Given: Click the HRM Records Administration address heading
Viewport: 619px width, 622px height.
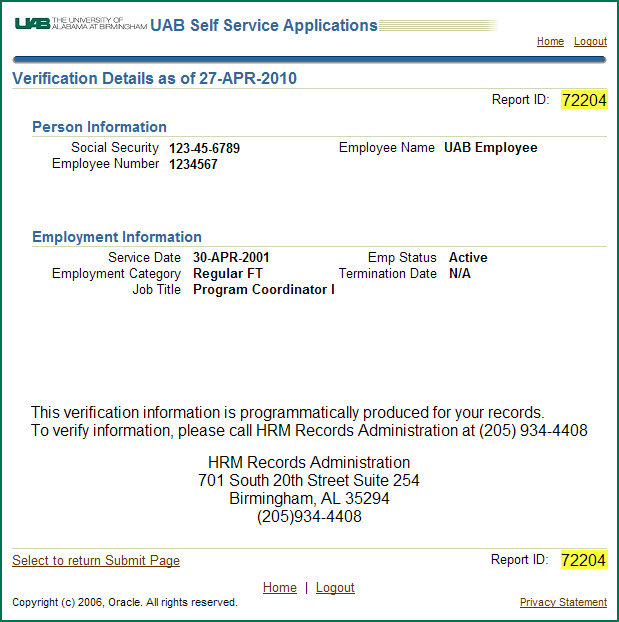Looking at the screenshot, I should tap(309, 463).
